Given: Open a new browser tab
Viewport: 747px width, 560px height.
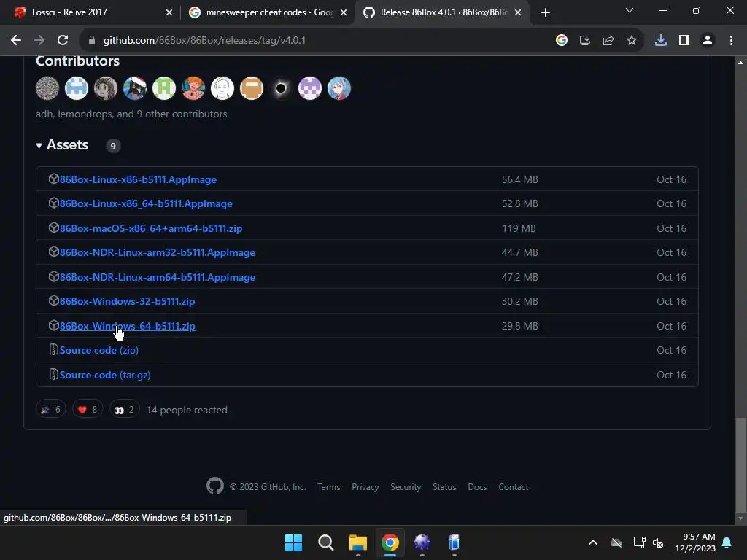Looking at the screenshot, I should coord(546,12).
